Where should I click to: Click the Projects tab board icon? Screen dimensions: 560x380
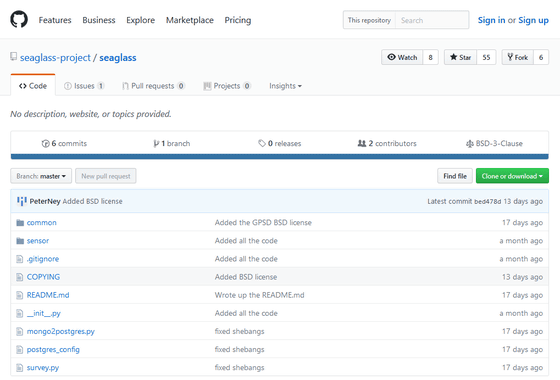207,86
